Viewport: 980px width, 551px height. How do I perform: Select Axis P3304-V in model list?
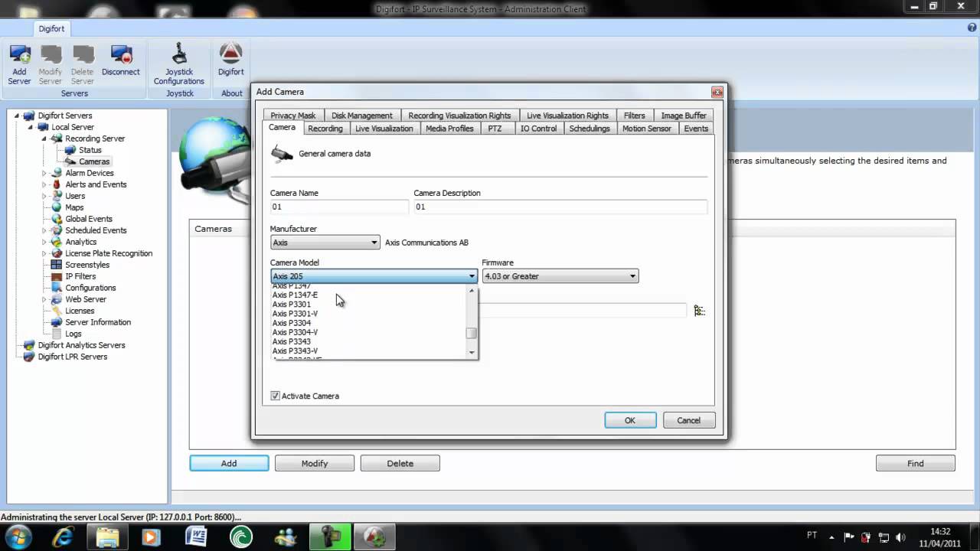(x=369, y=332)
